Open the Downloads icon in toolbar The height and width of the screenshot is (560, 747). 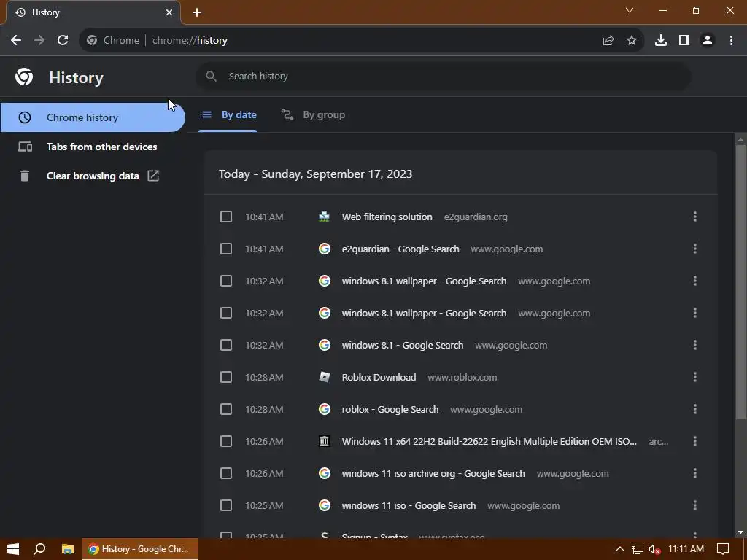[661, 41]
